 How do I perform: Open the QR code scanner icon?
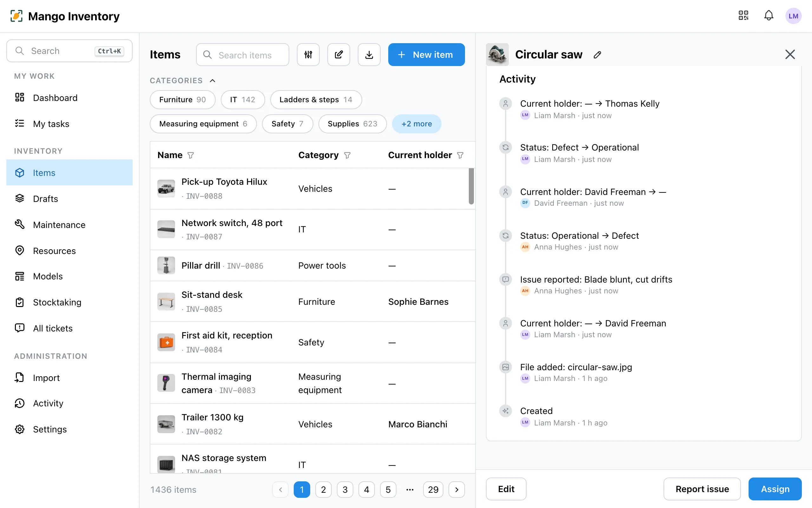[x=743, y=16]
